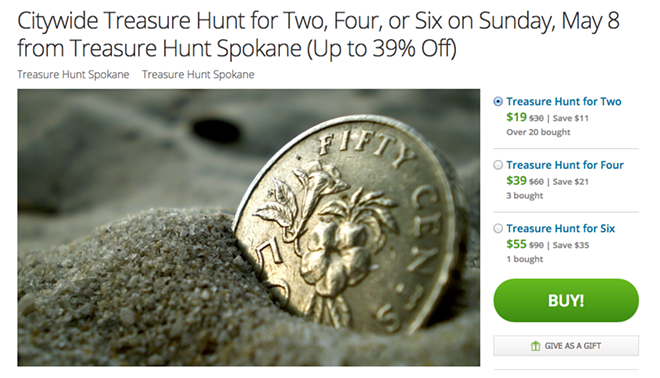Click the Over 20 bought text
Screen dimensions: 660x378
[x=538, y=132]
